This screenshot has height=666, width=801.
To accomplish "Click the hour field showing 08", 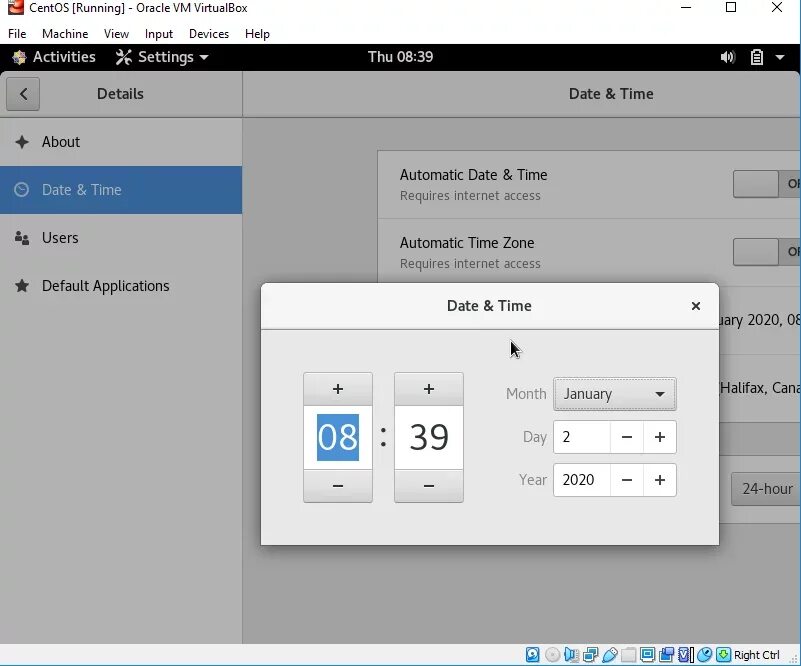I will pos(338,438).
